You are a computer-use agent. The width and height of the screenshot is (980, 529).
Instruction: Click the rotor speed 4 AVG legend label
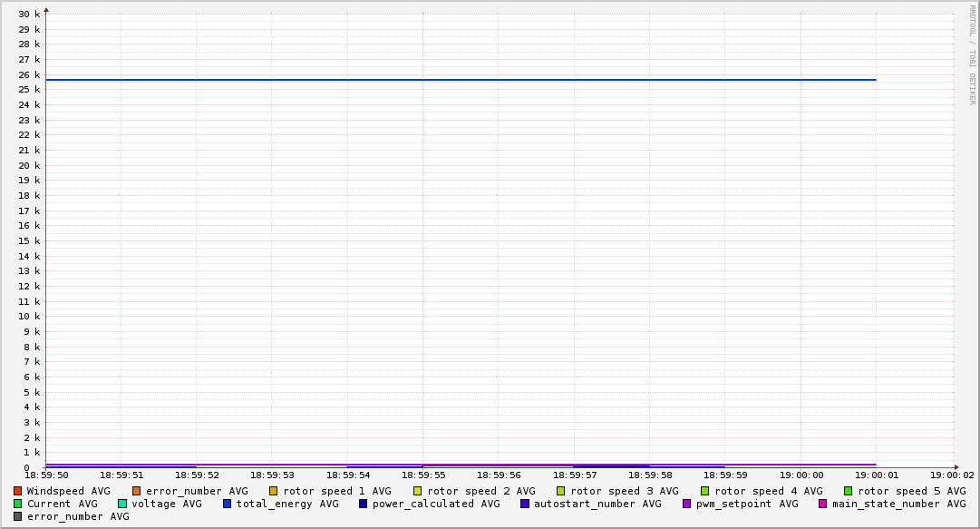[768, 491]
